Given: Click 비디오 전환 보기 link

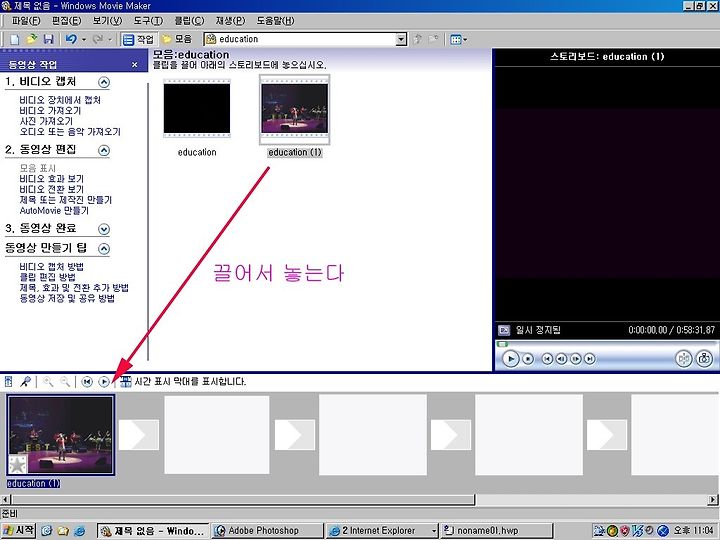Looking at the screenshot, I should click(51, 189).
